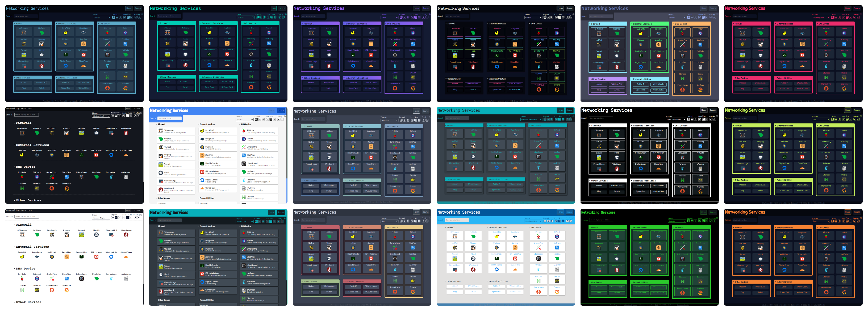Viewport: 868px width, 311px height.
Task: Click the Source button
Action: 138,8
